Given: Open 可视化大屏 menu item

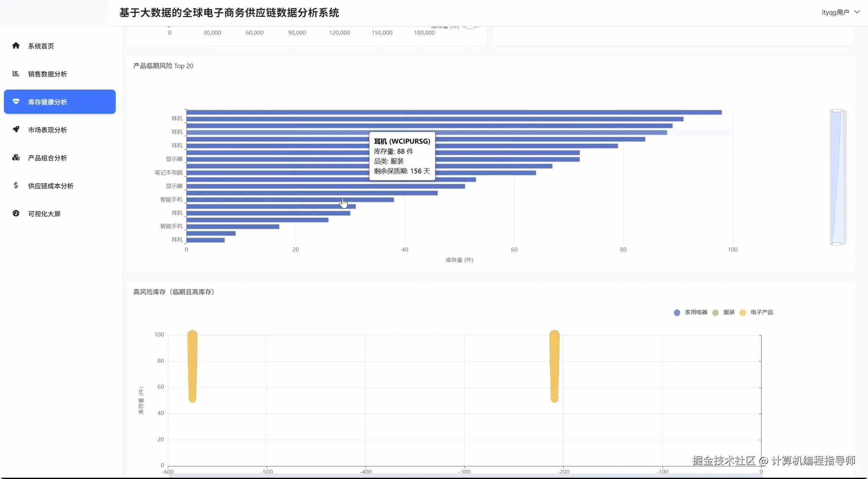Looking at the screenshot, I should pyautogui.click(x=44, y=214).
